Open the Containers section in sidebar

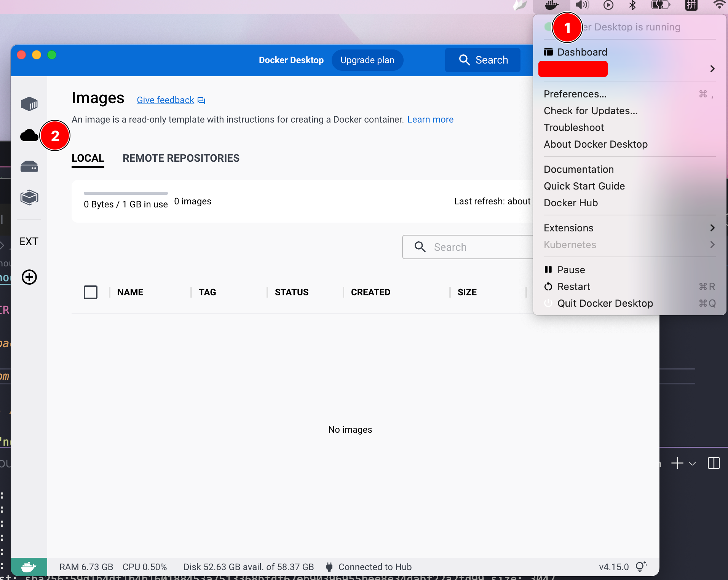pos(29,104)
